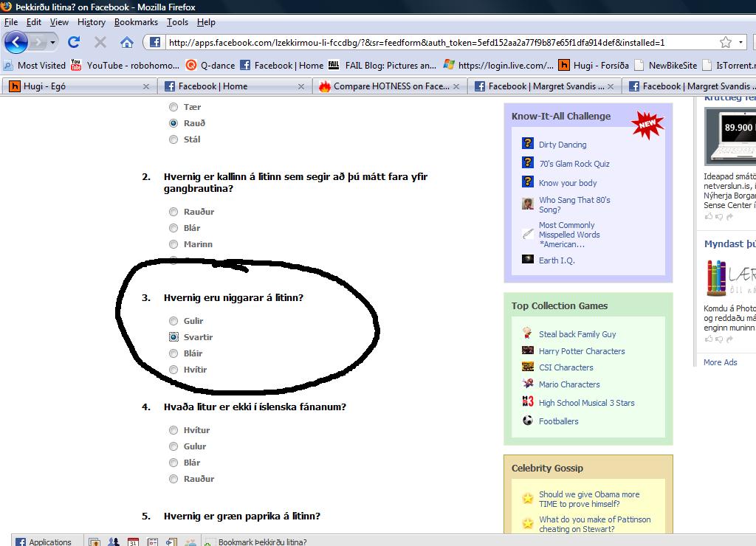Go back with the browser back arrow
Viewport: 756px width, 546px height.
tap(16, 42)
